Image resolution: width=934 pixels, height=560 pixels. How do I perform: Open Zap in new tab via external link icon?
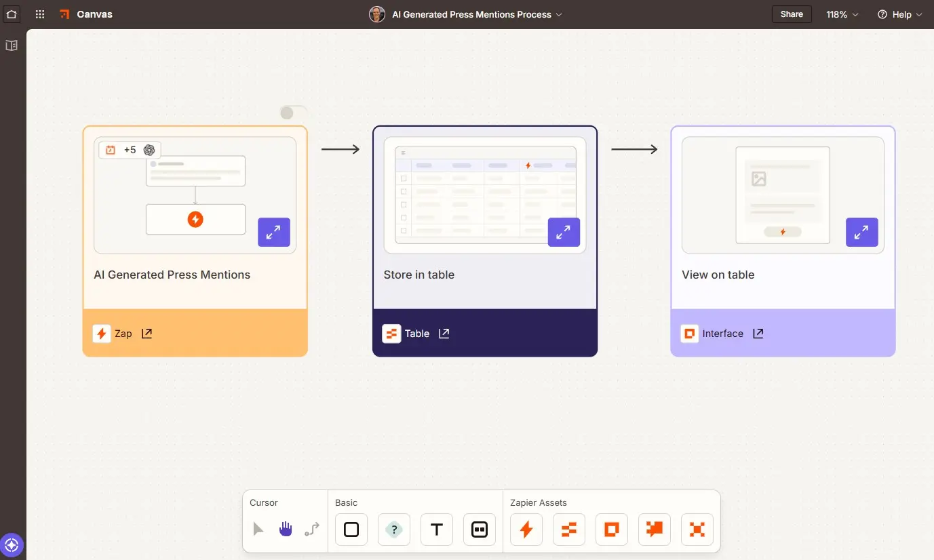tap(147, 334)
